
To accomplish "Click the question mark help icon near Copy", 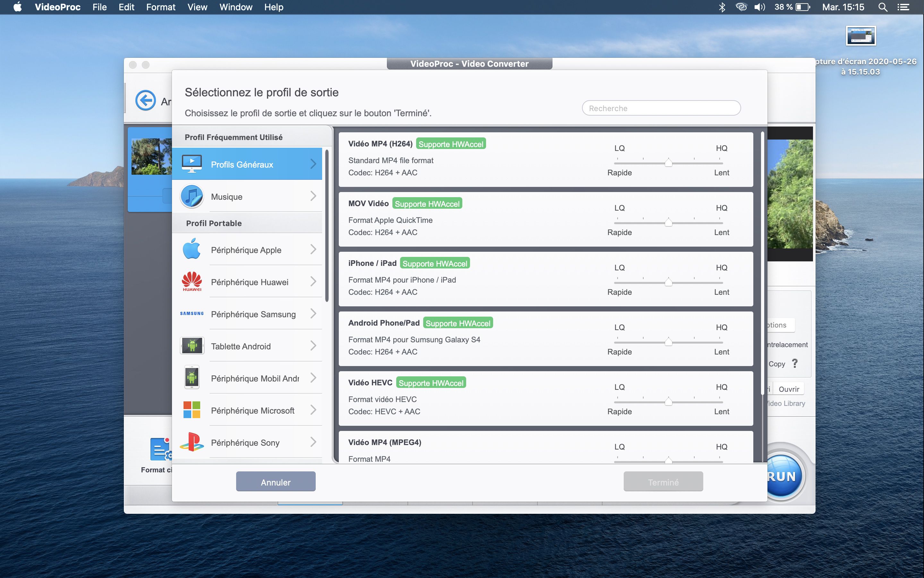I will click(795, 363).
